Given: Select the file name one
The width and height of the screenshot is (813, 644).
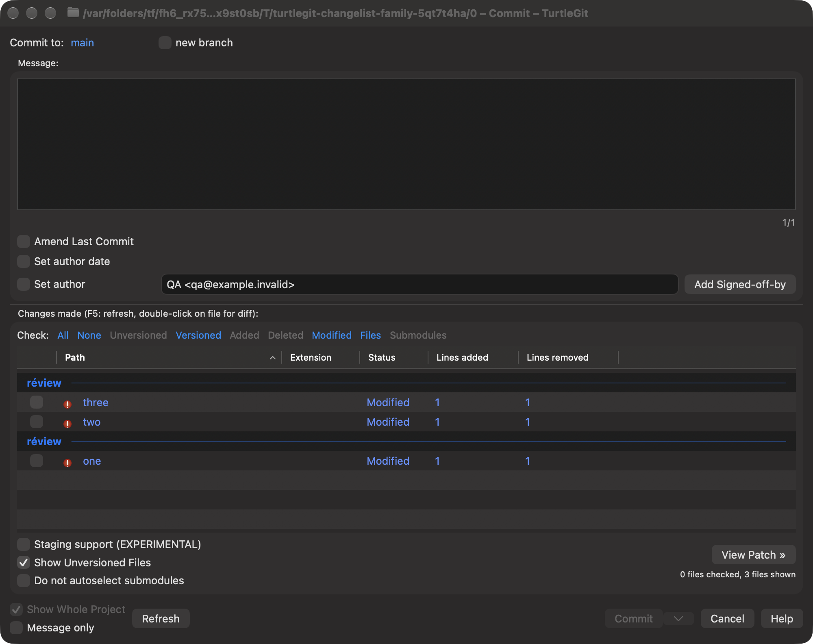Looking at the screenshot, I should tap(92, 461).
